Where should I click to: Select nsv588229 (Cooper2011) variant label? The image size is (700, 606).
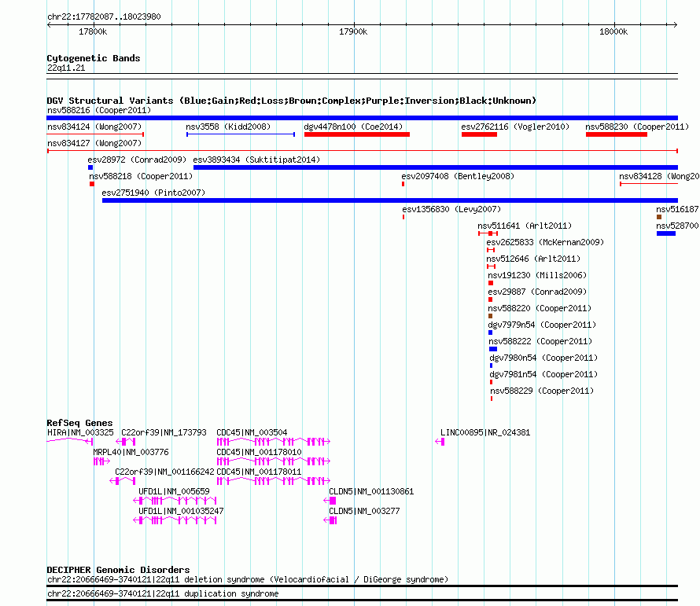pos(543,391)
